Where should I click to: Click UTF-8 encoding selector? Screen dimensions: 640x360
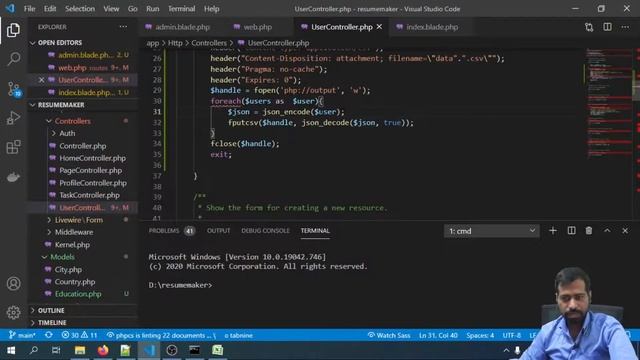(x=511, y=335)
